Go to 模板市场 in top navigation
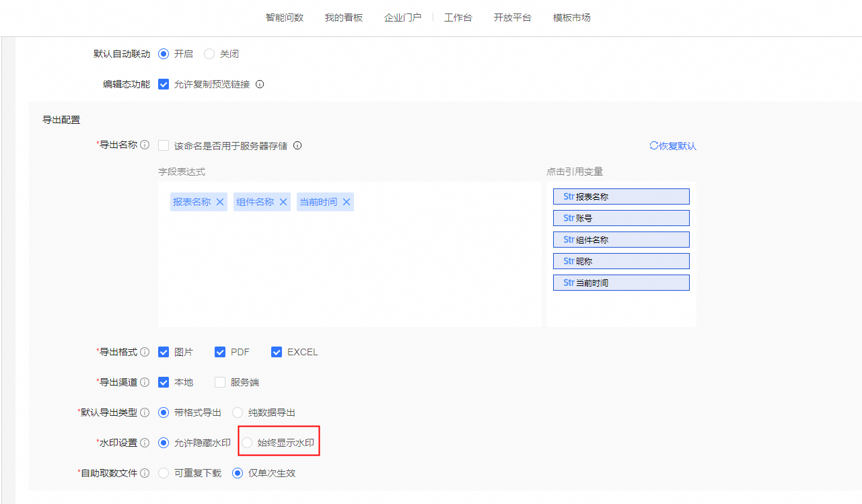Screen dimensions: 862x504 [571, 17]
